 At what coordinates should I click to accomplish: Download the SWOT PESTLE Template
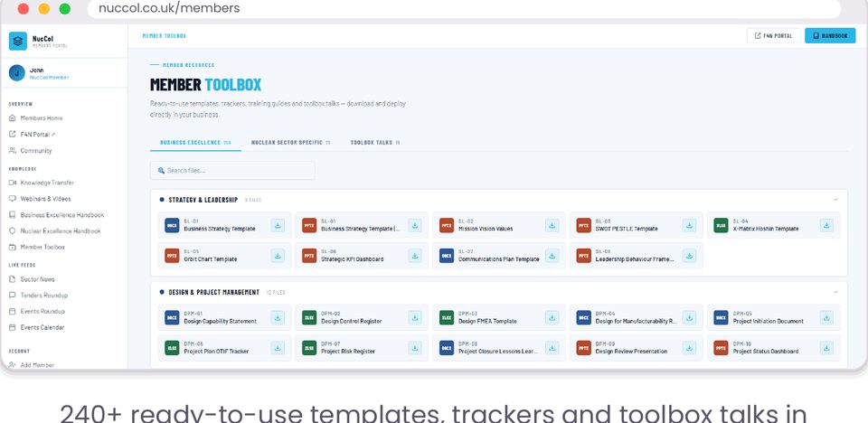coord(689,225)
